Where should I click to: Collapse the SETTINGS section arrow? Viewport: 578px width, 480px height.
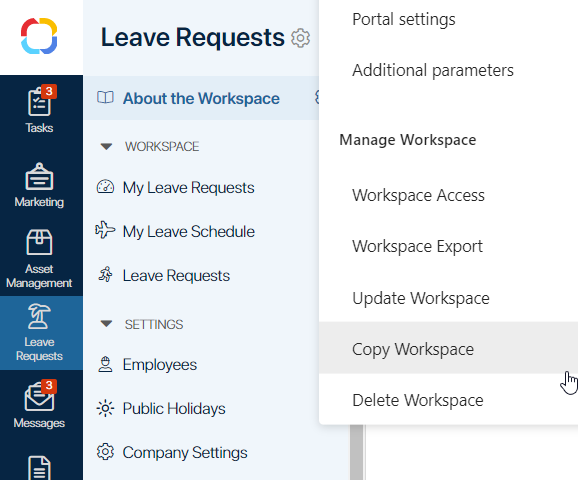pyautogui.click(x=106, y=324)
